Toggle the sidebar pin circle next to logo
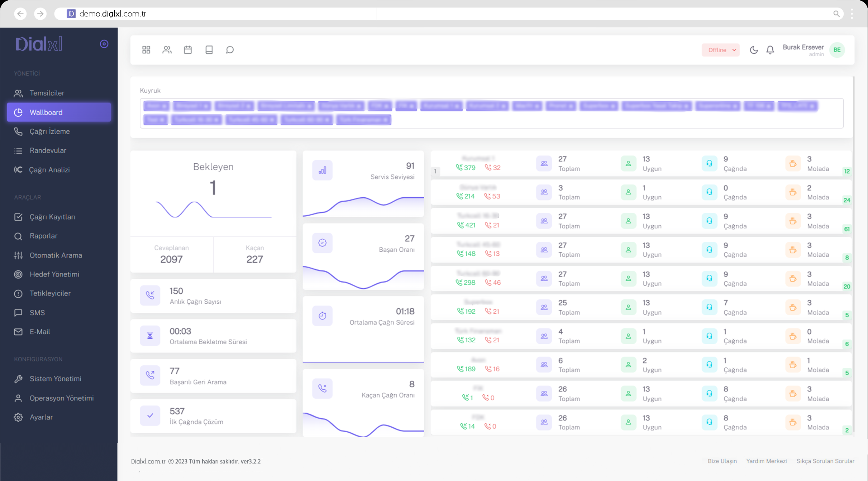 click(x=104, y=44)
